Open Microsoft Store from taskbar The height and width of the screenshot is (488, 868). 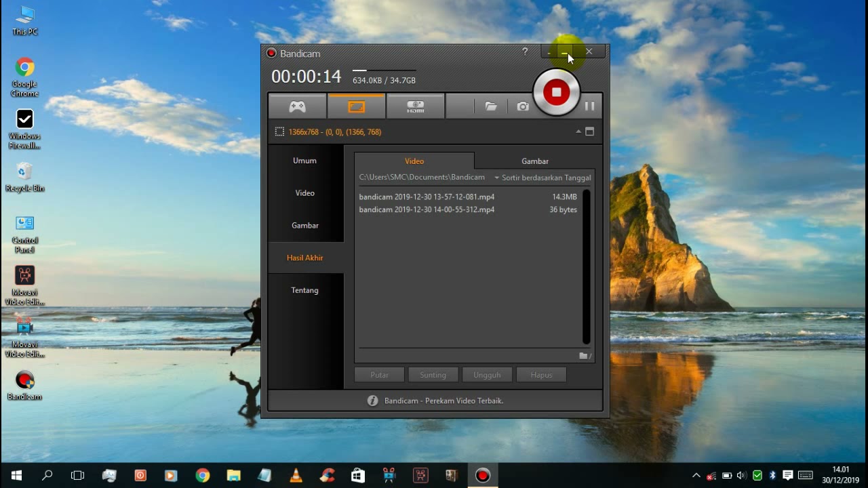pos(358,476)
